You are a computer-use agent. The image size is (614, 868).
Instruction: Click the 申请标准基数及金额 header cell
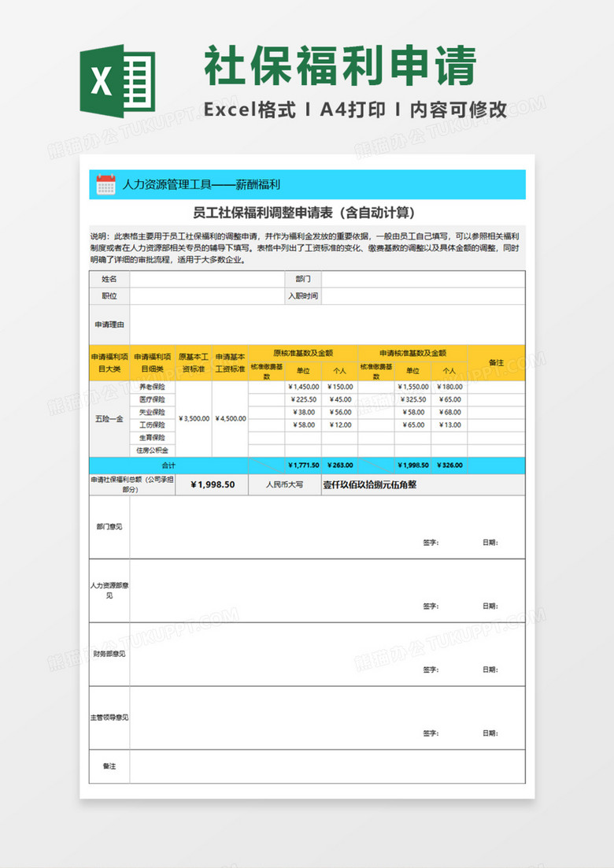(412, 353)
